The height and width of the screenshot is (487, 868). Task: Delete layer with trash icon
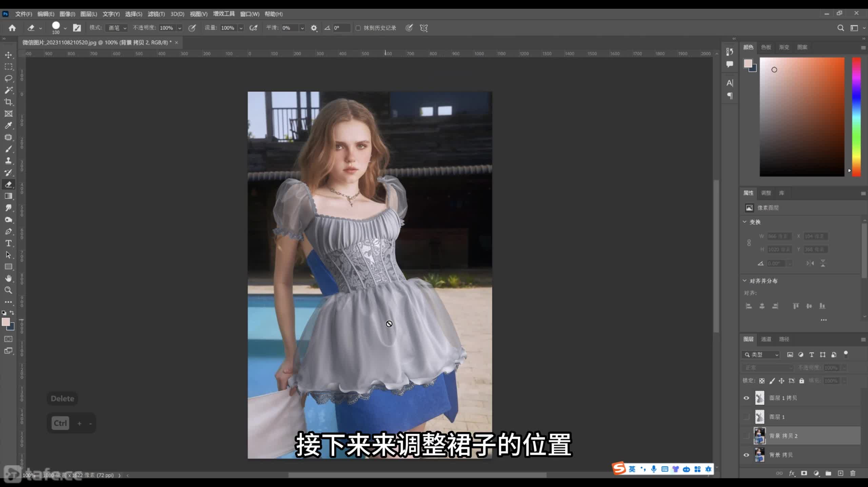pos(853,473)
